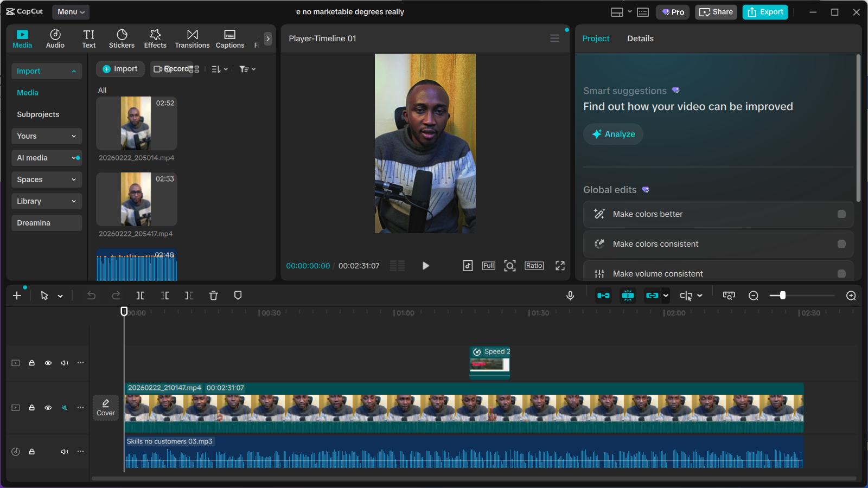Toggle Make colors consistent checkbox
The width and height of the screenshot is (868, 488).
841,244
